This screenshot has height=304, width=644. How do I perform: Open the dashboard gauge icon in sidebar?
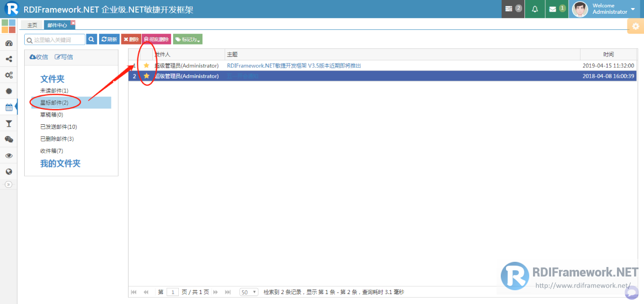click(9, 43)
